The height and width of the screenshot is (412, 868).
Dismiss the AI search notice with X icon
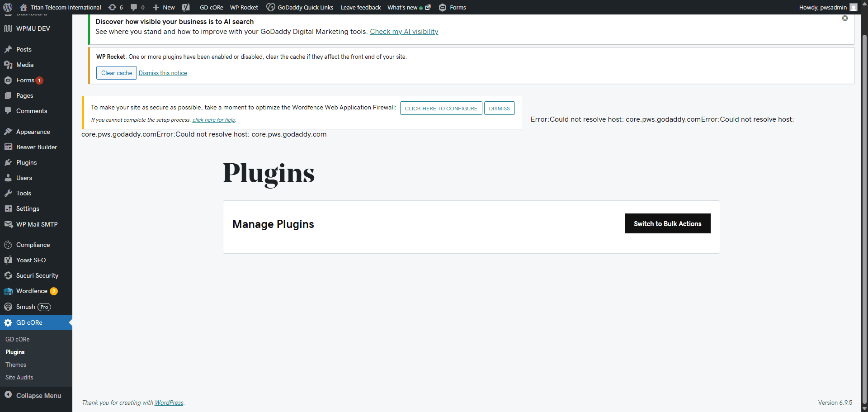click(x=845, y=18)
